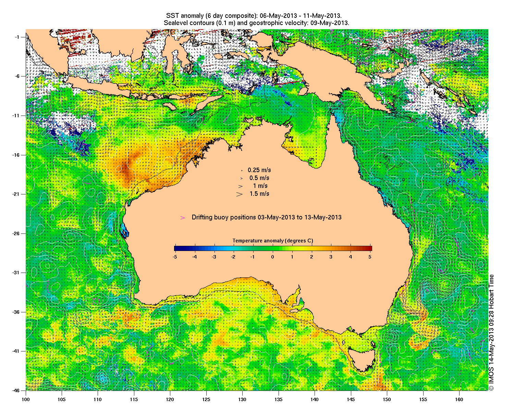The height and width of the screenshot is (420, 514).
Task: Click the colorbar tick label '4'
Action: tap(351, 256)
